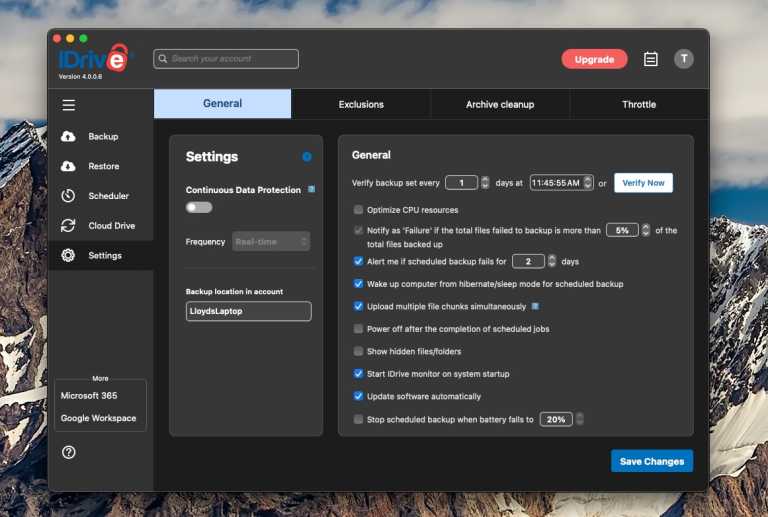Open Google Workspace under More
Screen dimensions: 768x517
pyautogui.click(x=98, y=418)
